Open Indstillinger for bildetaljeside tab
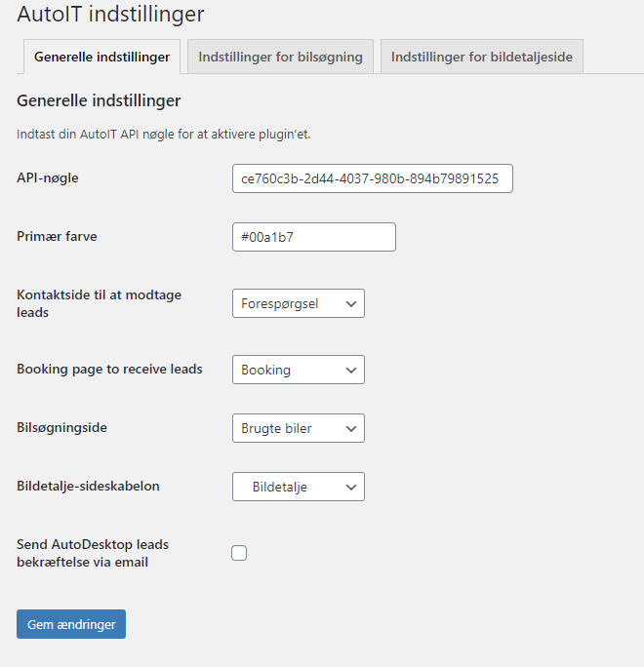Viewport: 644px width, 667px height. point(482,57)
